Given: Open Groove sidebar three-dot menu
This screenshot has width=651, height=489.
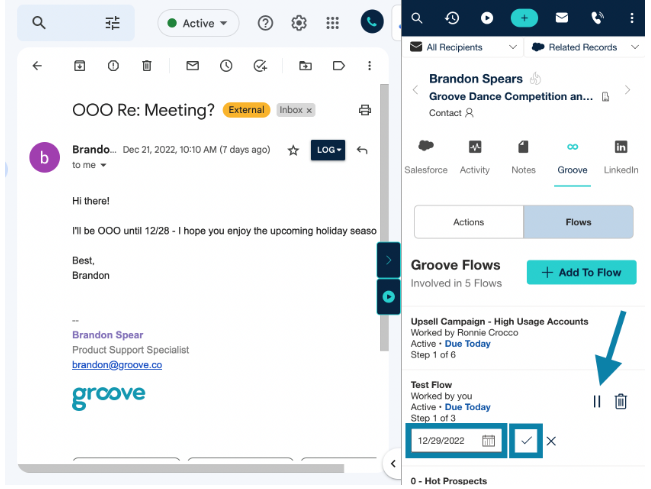Looking at the screenshot, I should point(631,18).
